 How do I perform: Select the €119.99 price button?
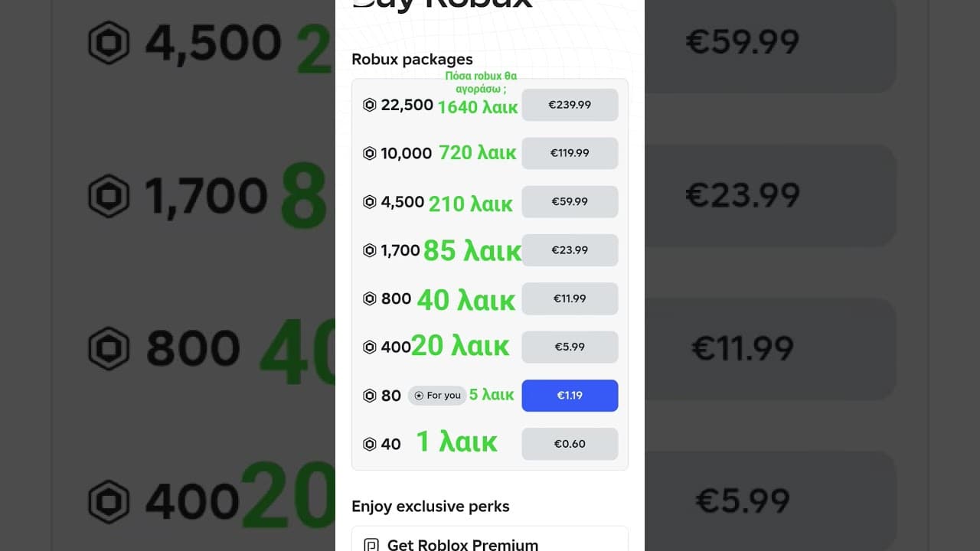coord(570,153)
